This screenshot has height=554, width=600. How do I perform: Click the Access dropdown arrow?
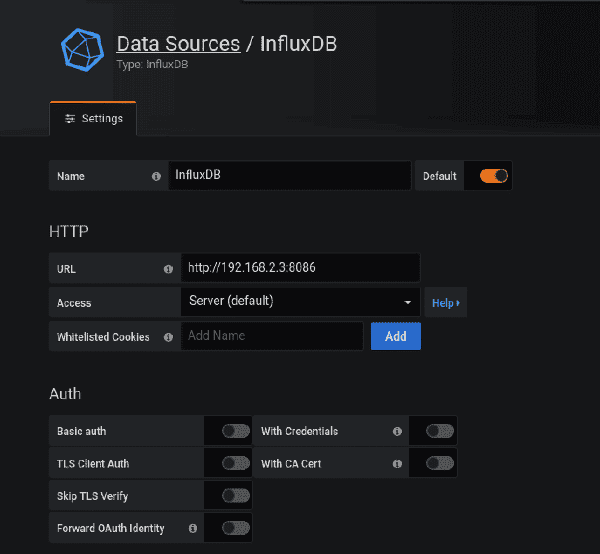pos(408,303)
